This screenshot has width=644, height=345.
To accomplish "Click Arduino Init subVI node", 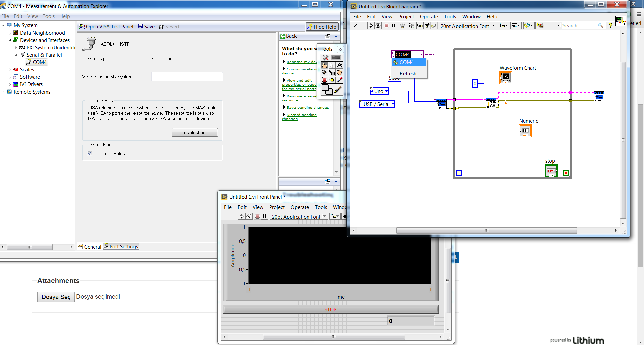I will 441,104.
